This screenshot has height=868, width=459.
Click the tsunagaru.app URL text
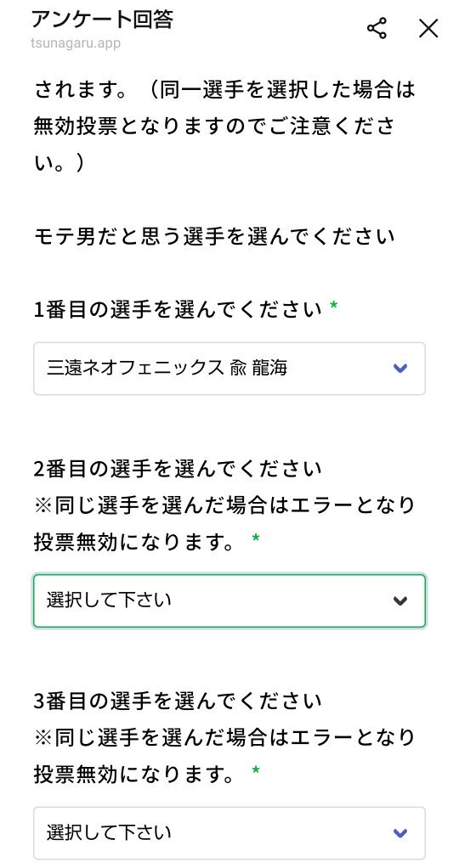[76, 43]
